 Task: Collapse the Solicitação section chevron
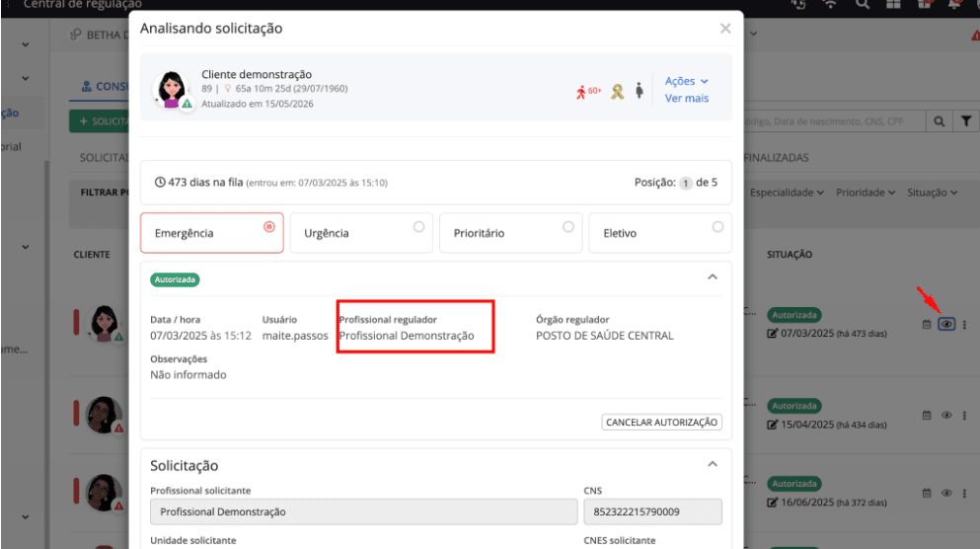(713, 464)
